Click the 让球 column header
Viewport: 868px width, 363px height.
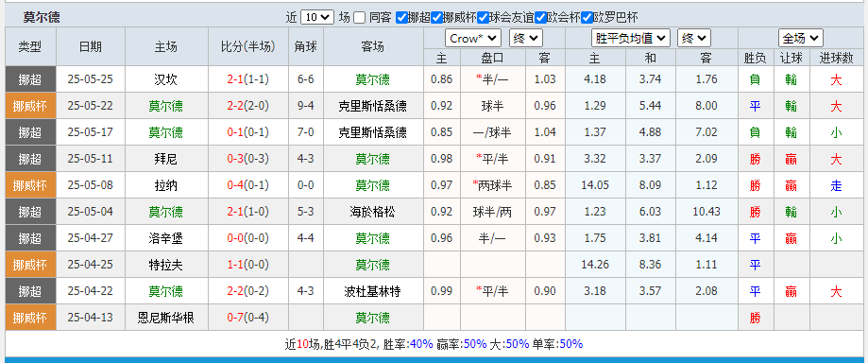point(791,58)
